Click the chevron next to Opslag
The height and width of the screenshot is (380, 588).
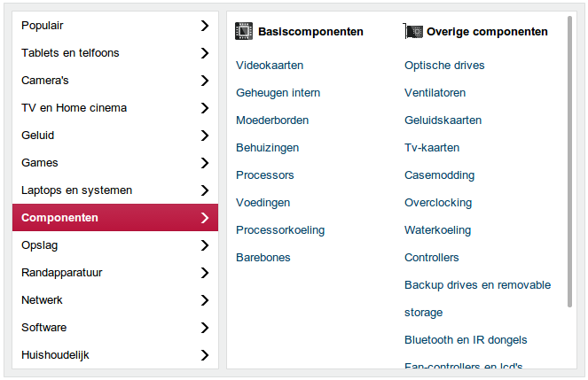(x=205, y=245)
